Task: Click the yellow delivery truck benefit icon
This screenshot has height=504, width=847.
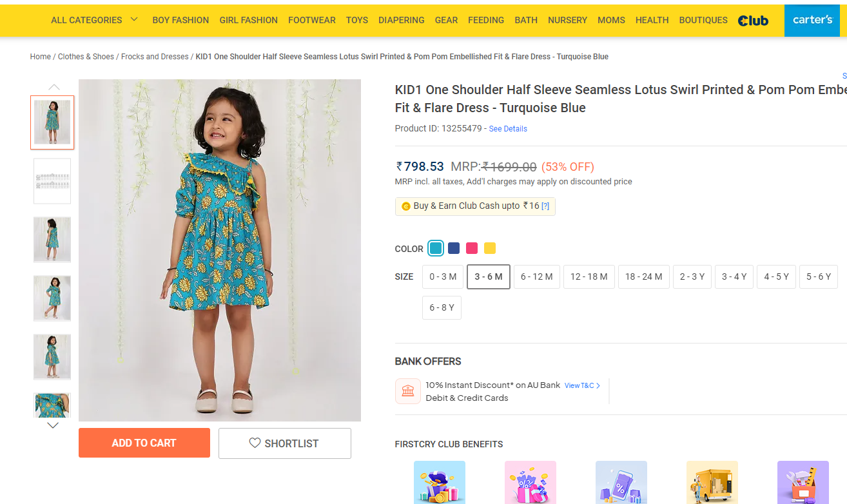Action: click(x=712, y=483)
